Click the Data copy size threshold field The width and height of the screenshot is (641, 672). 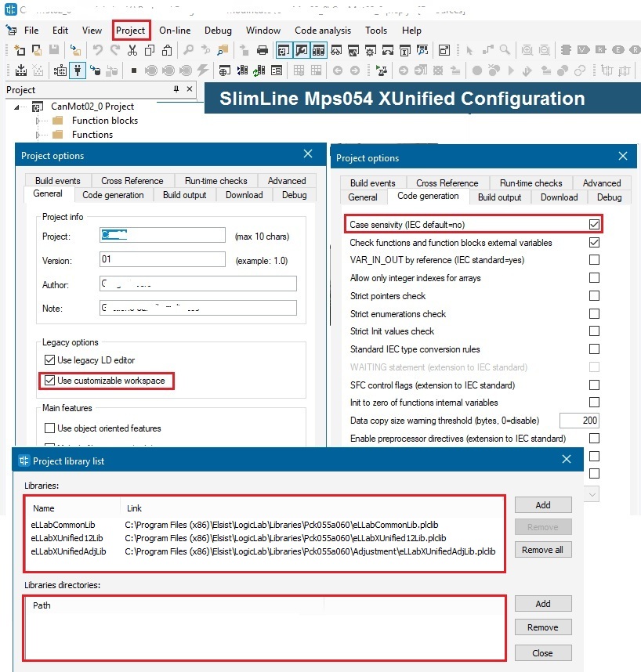click(579, 421)
